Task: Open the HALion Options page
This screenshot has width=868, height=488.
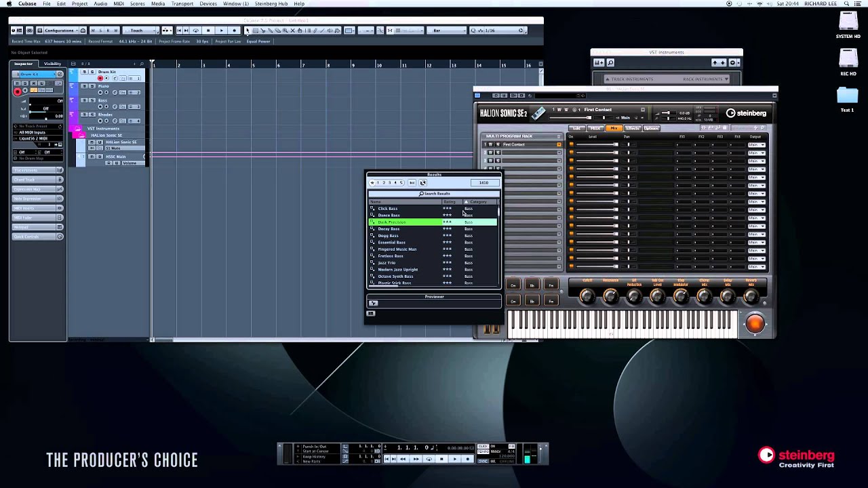Action: click(651, 128)
